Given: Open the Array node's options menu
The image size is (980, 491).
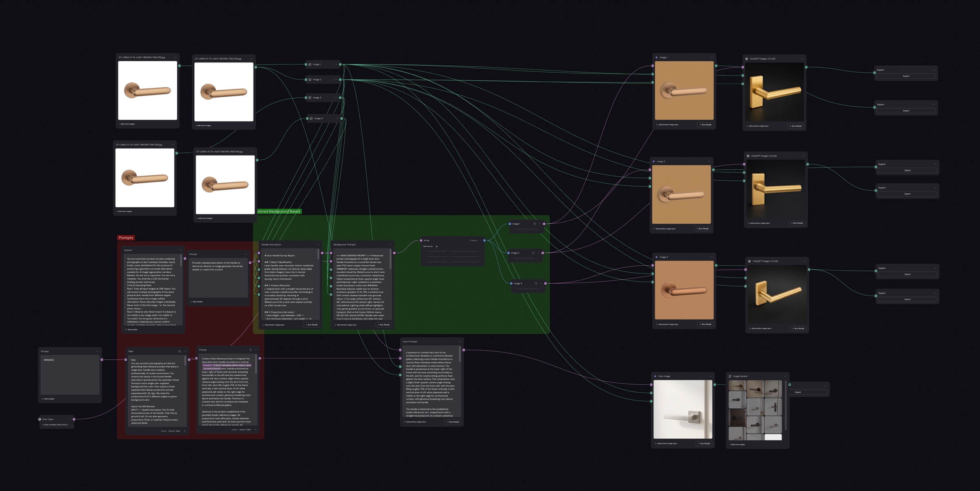Looking at the screenshot, I should [480, 240].
